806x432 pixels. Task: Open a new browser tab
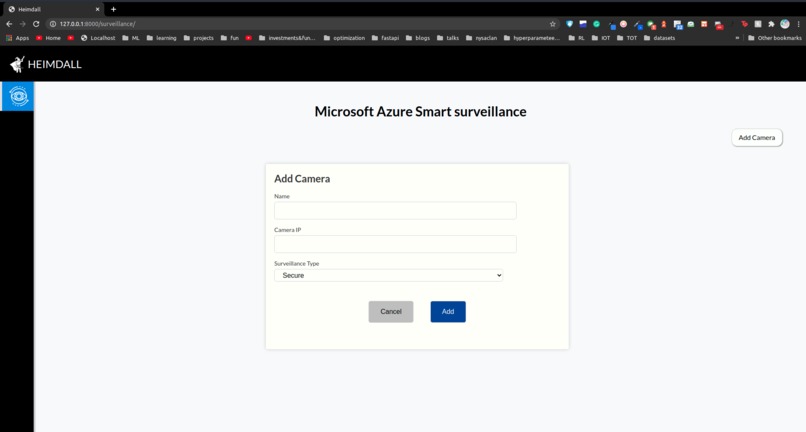[113, 9]
